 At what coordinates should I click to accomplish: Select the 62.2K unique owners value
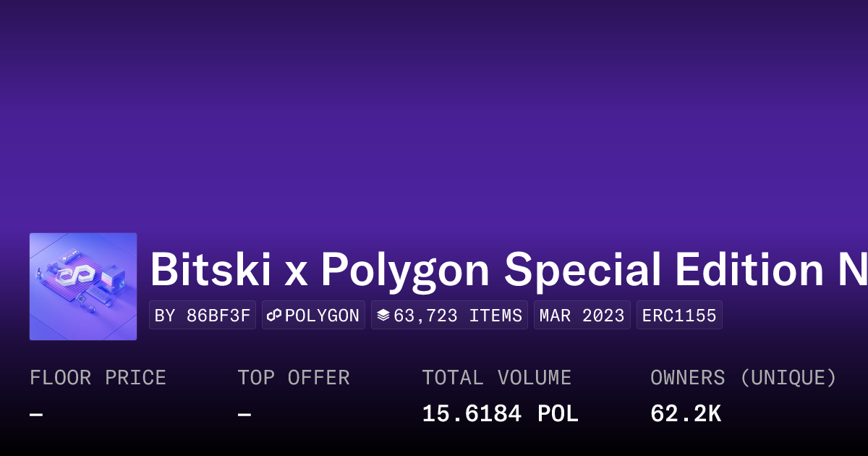click(x=686, y=414)
